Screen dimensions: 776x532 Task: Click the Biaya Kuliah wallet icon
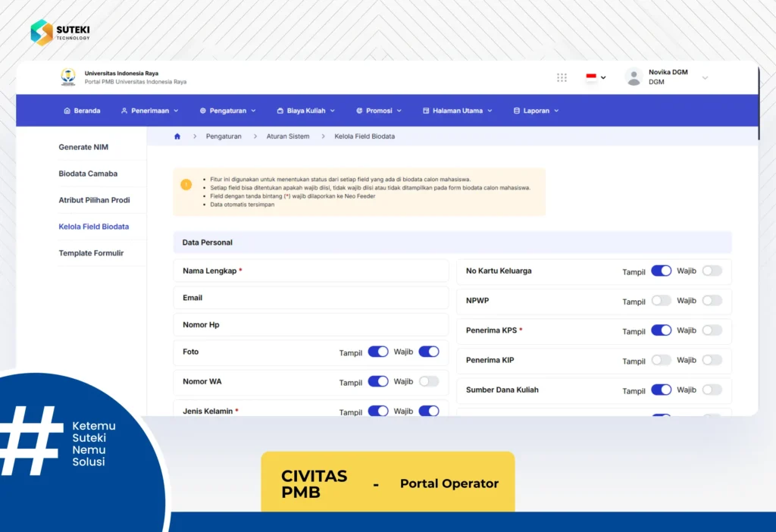coord(280,111)
